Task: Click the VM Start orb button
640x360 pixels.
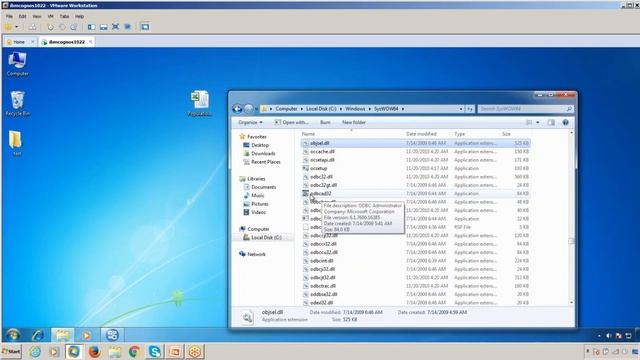Action: (x=13, y=335)
